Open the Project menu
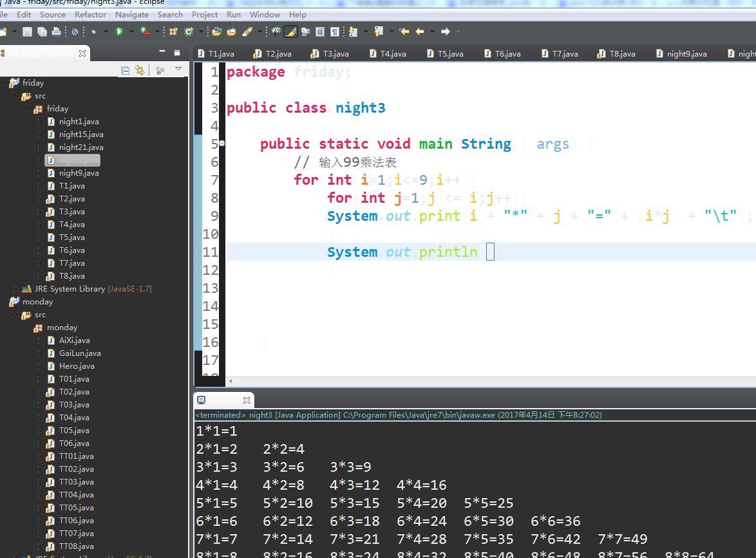 pos(205,14)
